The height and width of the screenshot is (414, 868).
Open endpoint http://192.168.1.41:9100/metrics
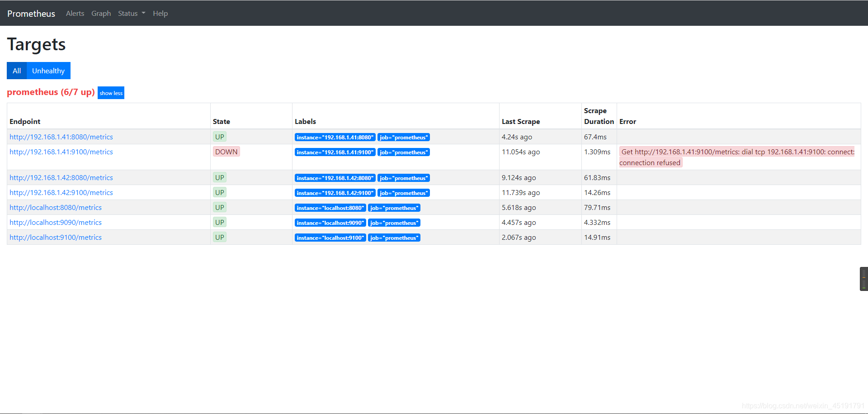click(61, 152)
